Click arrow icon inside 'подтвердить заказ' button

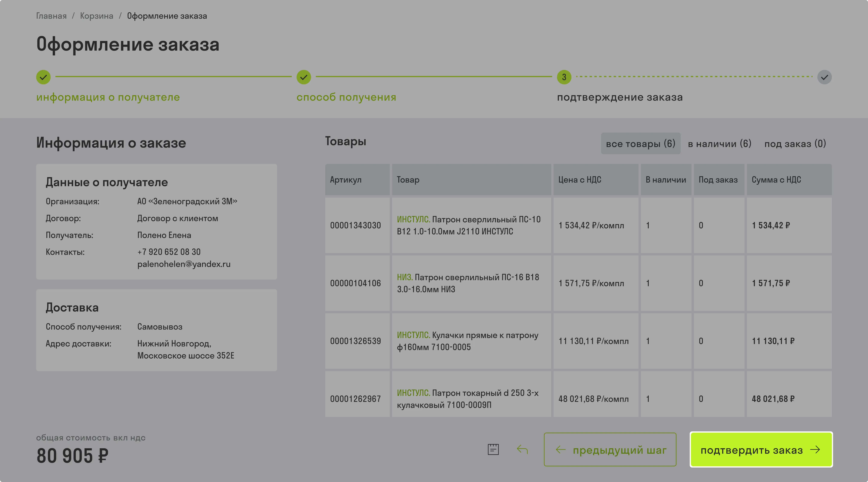click(x=815, y=450)
